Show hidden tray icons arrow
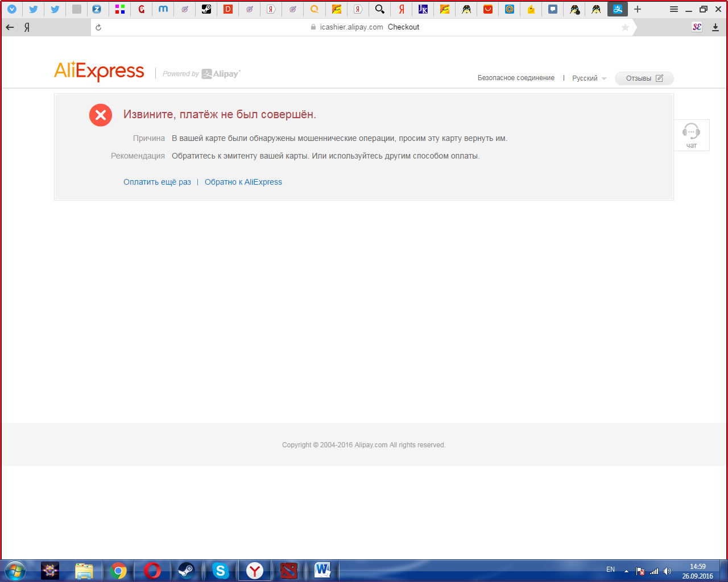The width and height of the screenshot is (728, 582). click(x=626, y=571)
